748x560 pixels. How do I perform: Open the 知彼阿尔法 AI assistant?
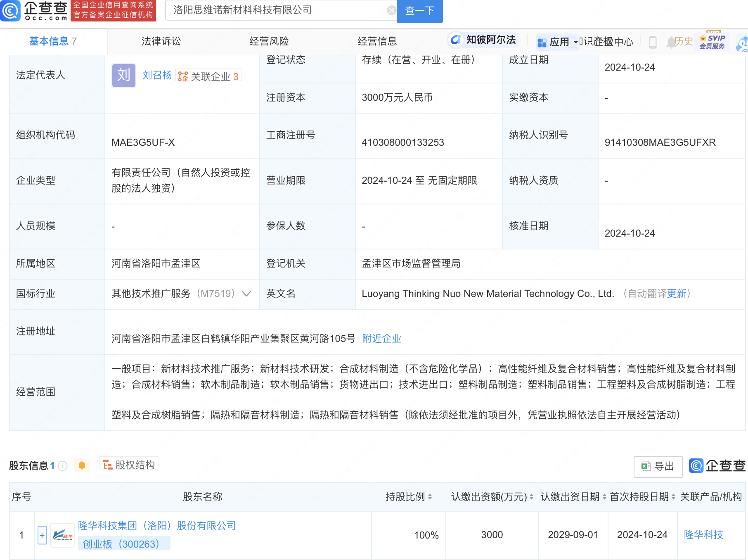(x=483, y=40)
